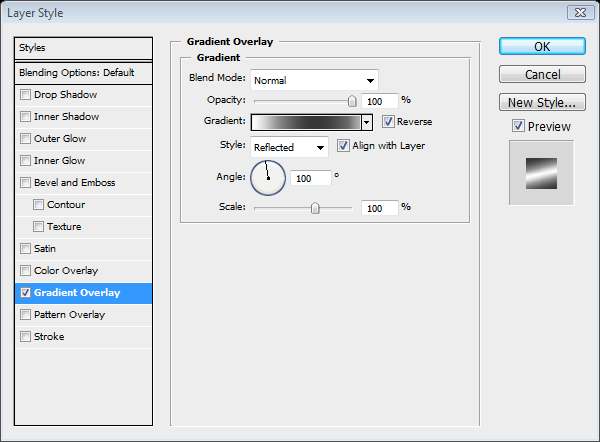Click the Scale slider handle
The image size is (600, 442).
point(315,208)
